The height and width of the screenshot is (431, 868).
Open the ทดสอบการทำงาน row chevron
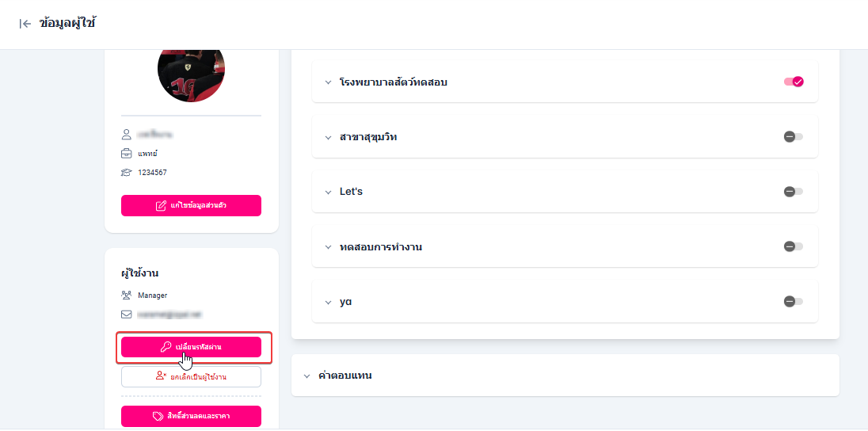(328, 247)
